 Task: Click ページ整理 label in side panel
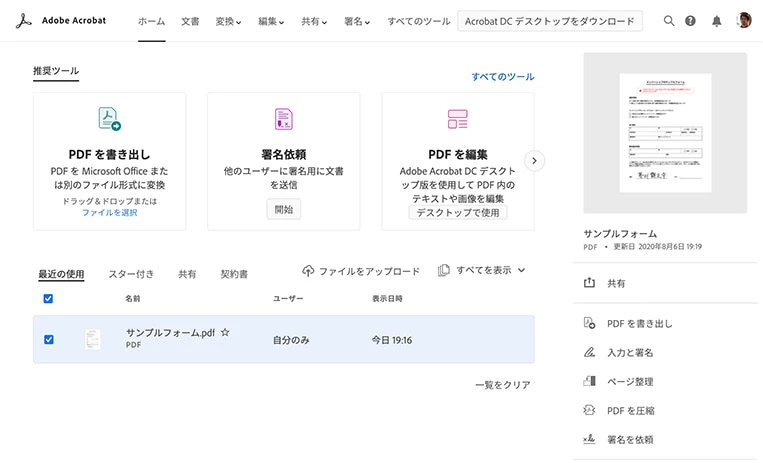tap(630, 381)
